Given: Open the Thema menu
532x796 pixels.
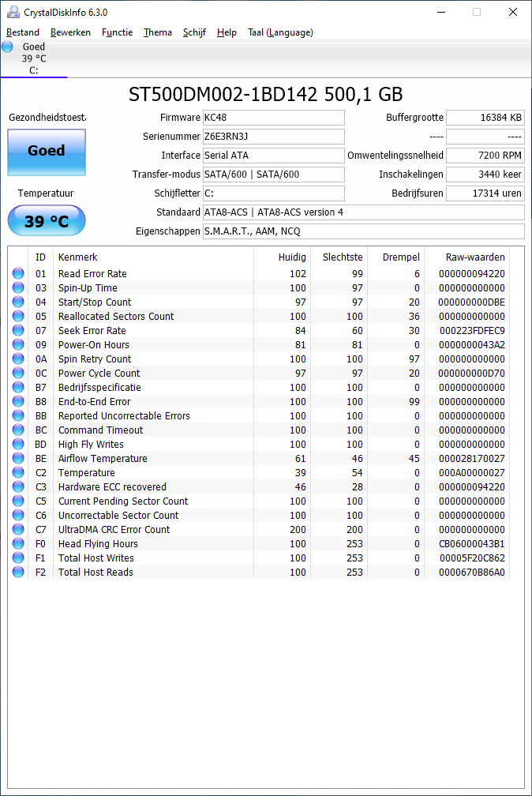Looking at the screenshot, I should pyautogui.click(x=158, y=32).
